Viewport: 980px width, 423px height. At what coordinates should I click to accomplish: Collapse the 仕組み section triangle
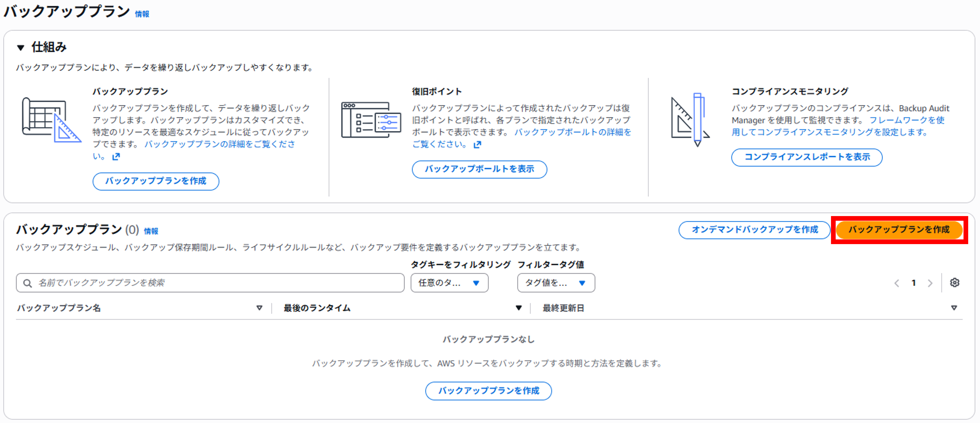coord(21,47)
